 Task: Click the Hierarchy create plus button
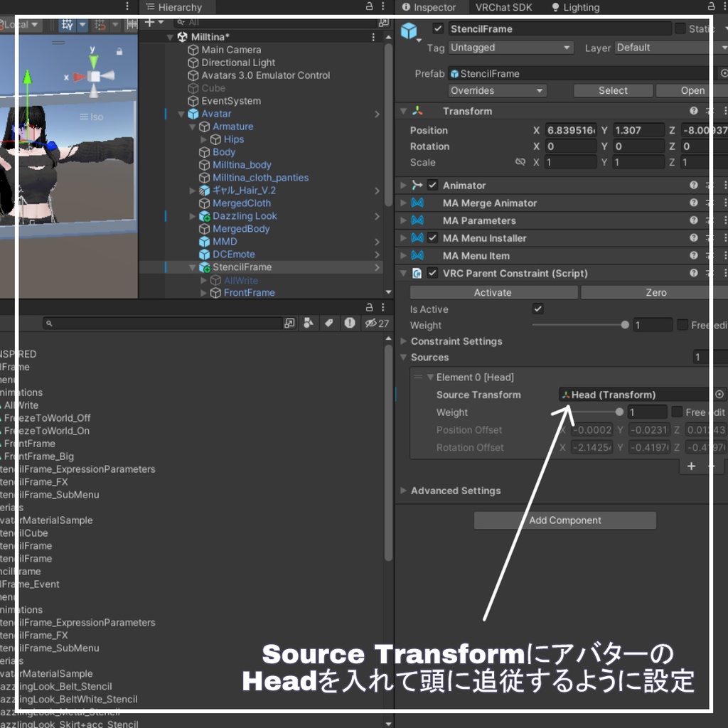[149, 22]
